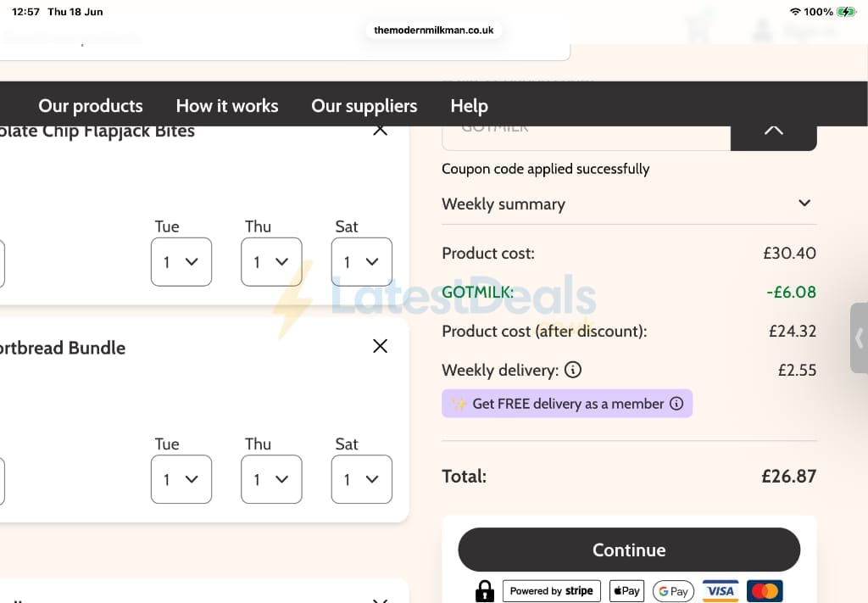The image size is (868, 603).
Task: Click the Product cost £30.40 value
Action: click(x=789, y=253)
